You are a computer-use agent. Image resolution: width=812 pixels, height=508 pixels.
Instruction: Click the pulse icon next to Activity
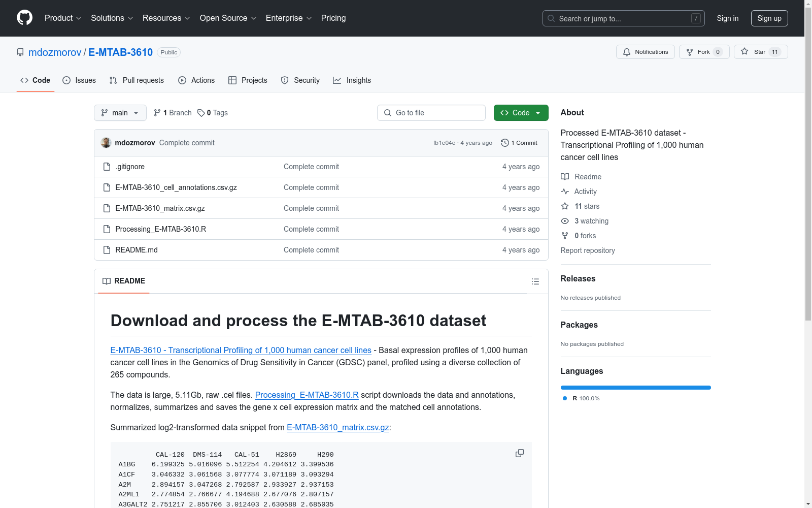tap(565, 192)
